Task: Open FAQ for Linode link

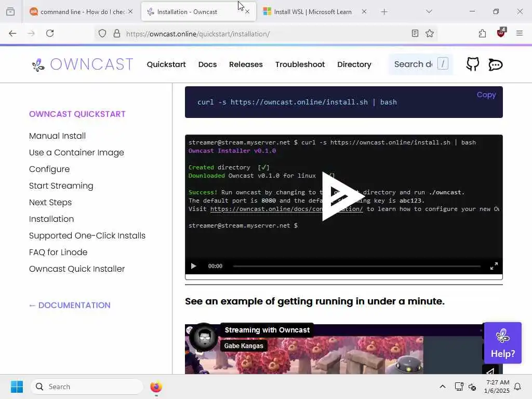Action: [58, 252]
